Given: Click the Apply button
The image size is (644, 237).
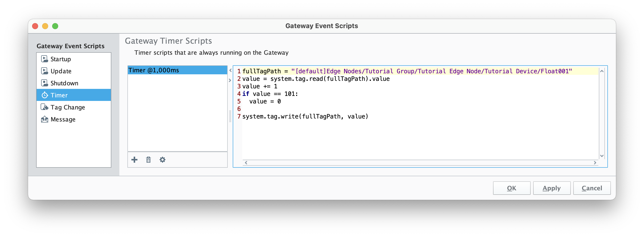Looking at the screenshot, I should [551, 188].
